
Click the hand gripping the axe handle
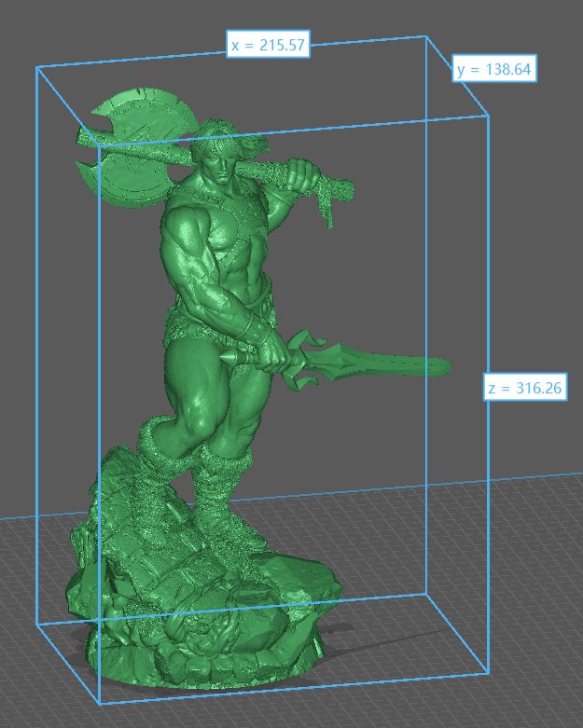[300, 175]
